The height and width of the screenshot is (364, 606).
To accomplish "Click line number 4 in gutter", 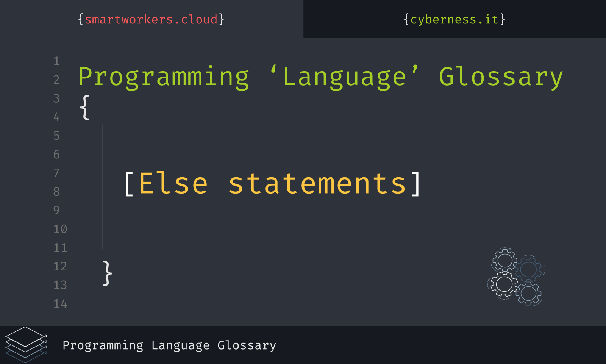I will coord(56,117).
